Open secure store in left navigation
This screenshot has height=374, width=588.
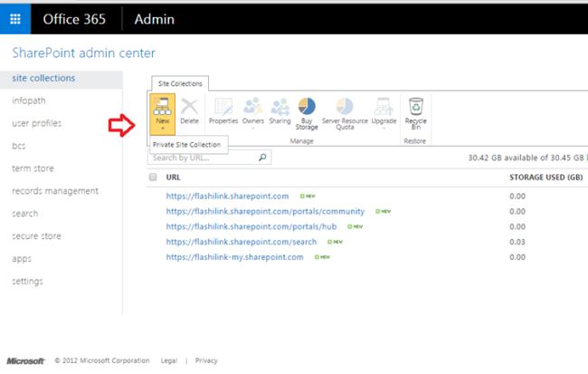(x=36, y=235)
